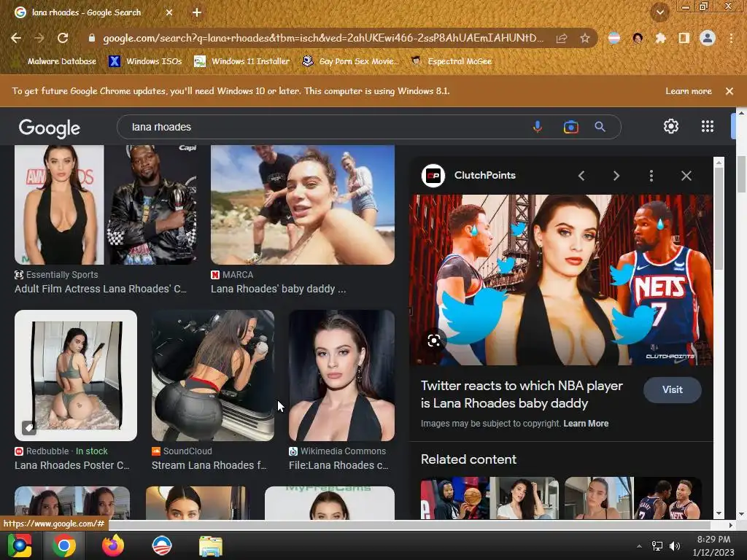This screenshot has width=747, height=560.
Task: Click the preview panel vertical scrollbar
Action: pyautogui.click(x=719, y=219)
